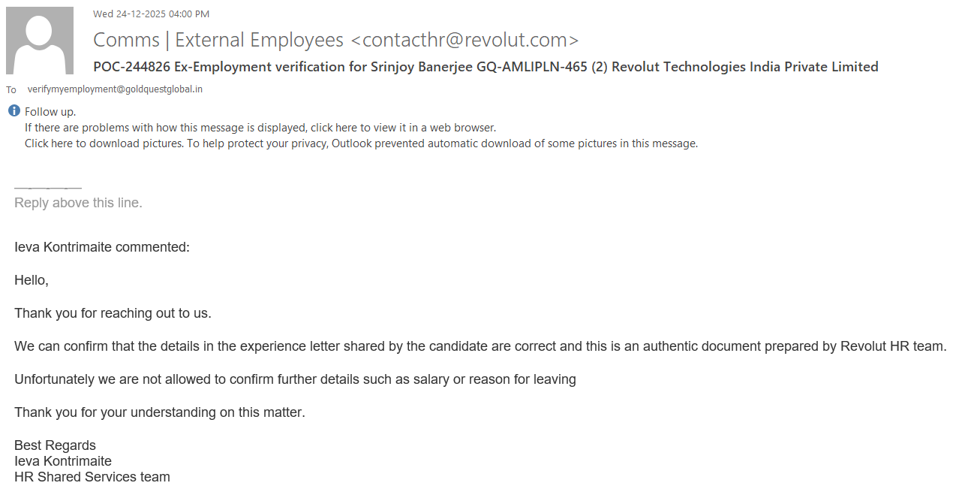Click the Wed 24-12-2025 received timestamp
Image resolution: width=980 pixels, height=501 pixels.
[151, 14]
